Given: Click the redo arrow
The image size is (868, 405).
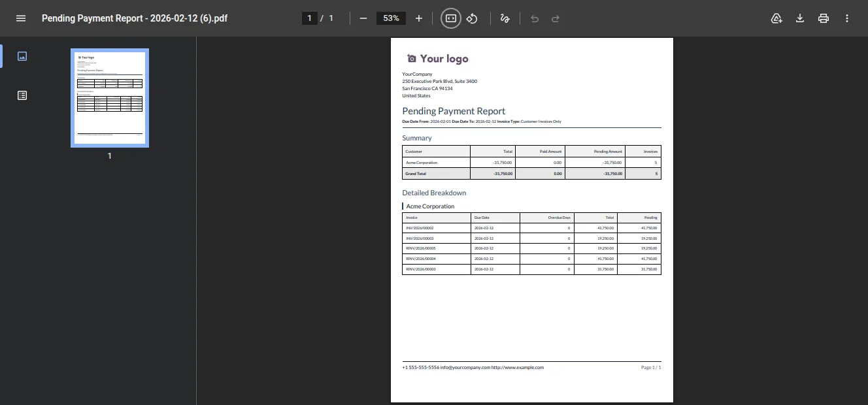Looking at the screenshot, I should 556,18.
